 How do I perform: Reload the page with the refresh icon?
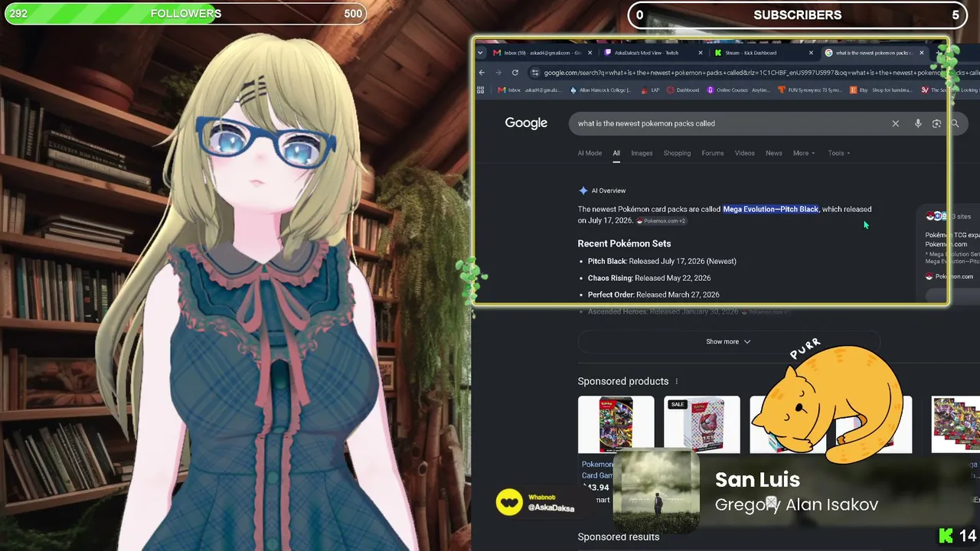(515, 73)
